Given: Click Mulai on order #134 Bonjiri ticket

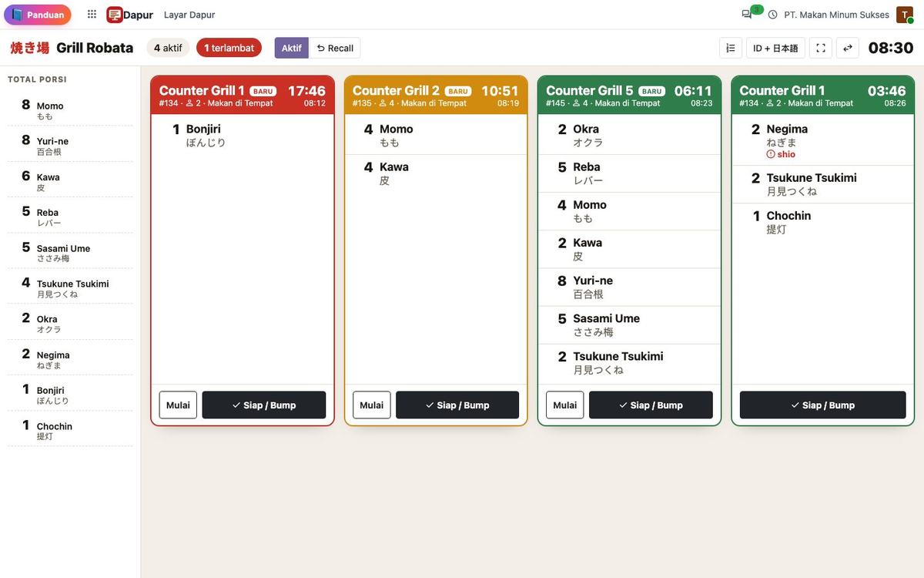Looking at the screenshot, I should coord(178,405).
